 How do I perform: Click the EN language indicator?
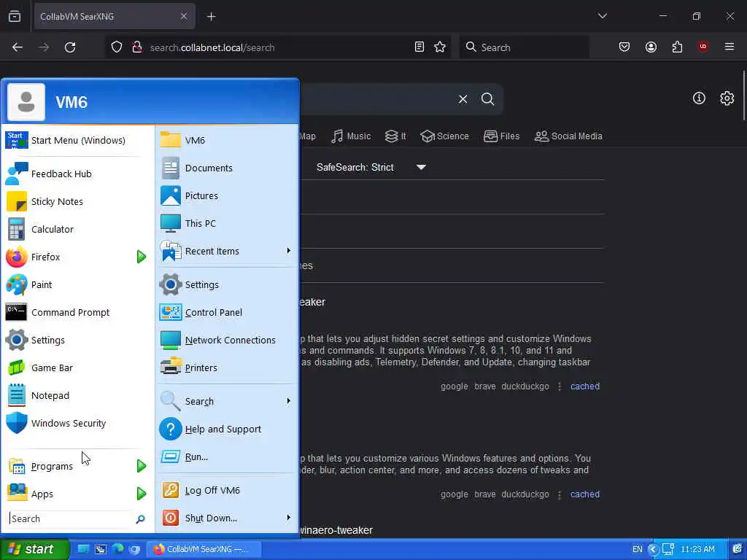[x=637, y=550]
